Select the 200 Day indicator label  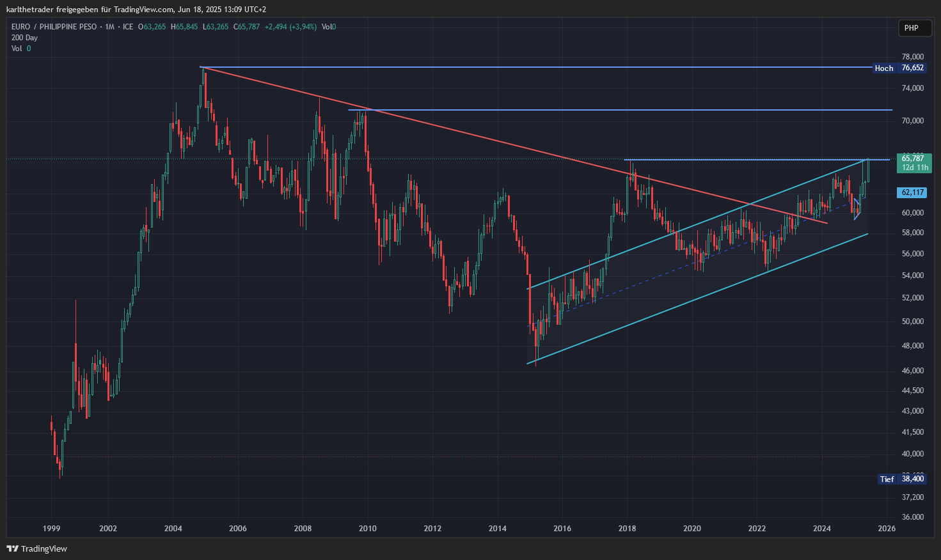pyautogui.click(x=24, y=38)
